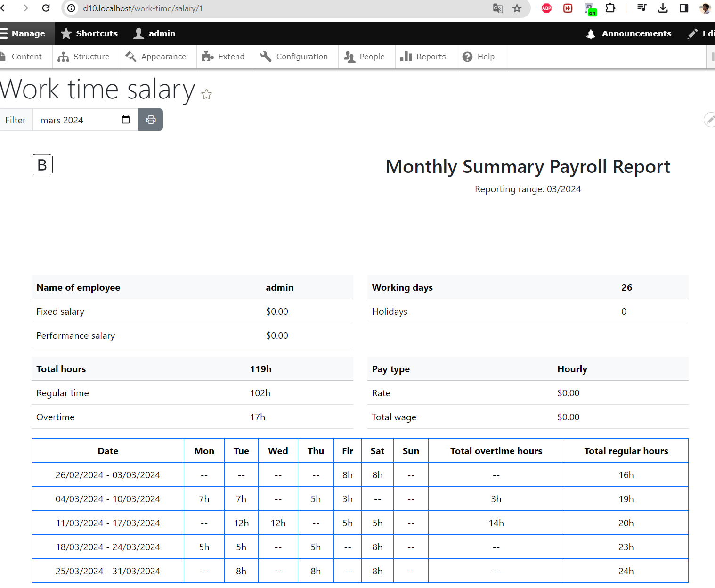Click 'Monthly Summary Payroll Report' heading
715x588 pixels.
tap(528, 166)
